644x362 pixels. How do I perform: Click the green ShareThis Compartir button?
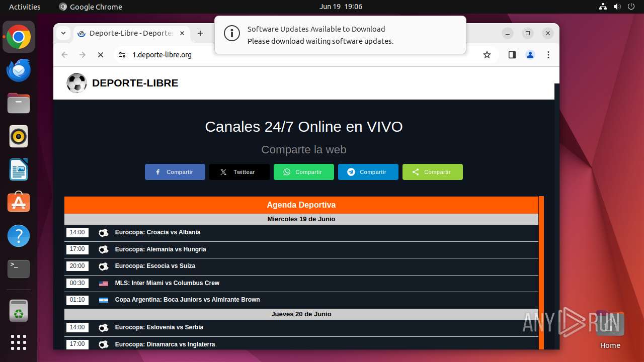[x=433, y=172]
